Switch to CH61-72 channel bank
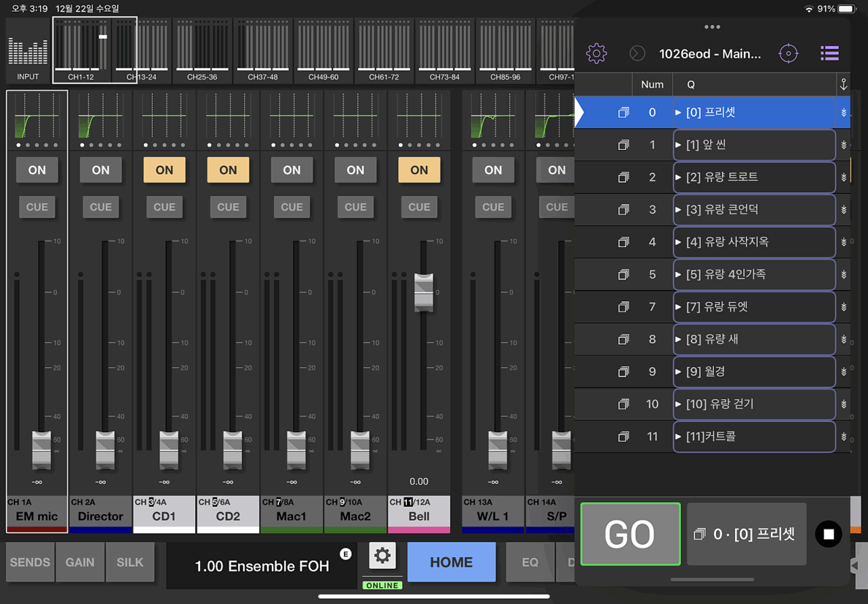 [x=384, y=50]
